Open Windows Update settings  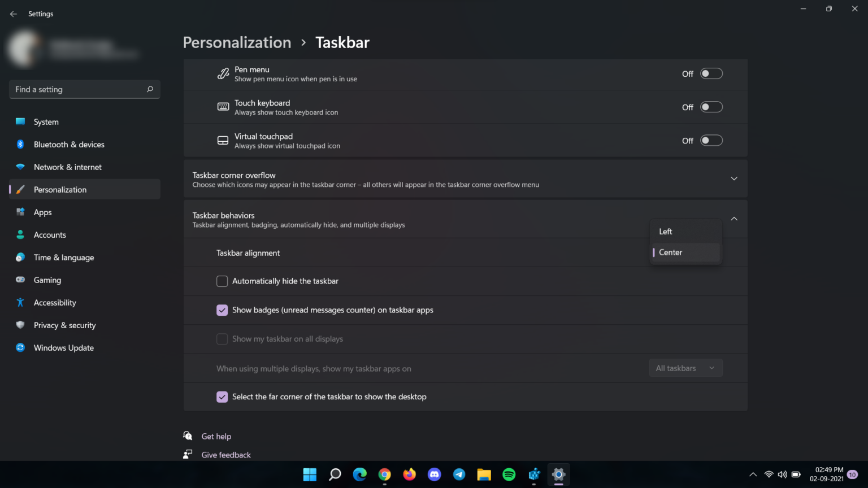coord(63,347)
